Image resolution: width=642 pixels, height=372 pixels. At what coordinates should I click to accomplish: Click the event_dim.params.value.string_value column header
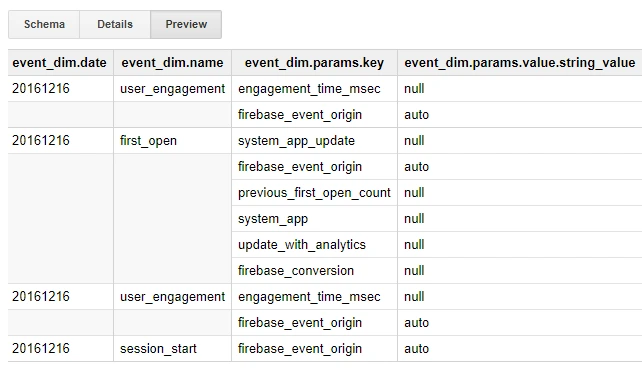[520, 63]
